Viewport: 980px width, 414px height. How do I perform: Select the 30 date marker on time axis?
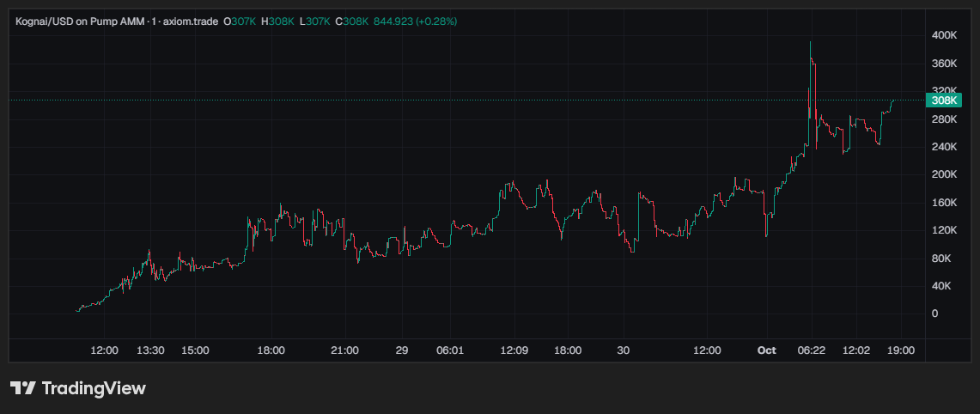tap(623, 350)
